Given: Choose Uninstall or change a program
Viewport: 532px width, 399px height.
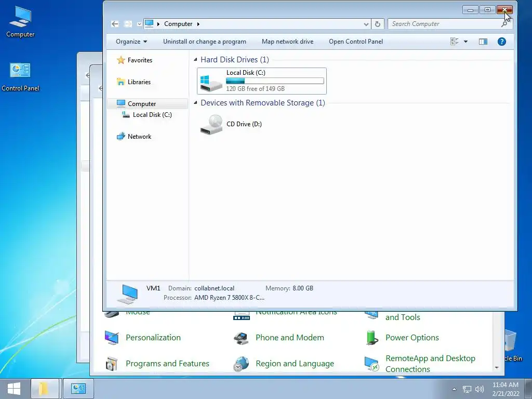Looking at the screenshot, I should pyautogui.click(x=205, y=42).
